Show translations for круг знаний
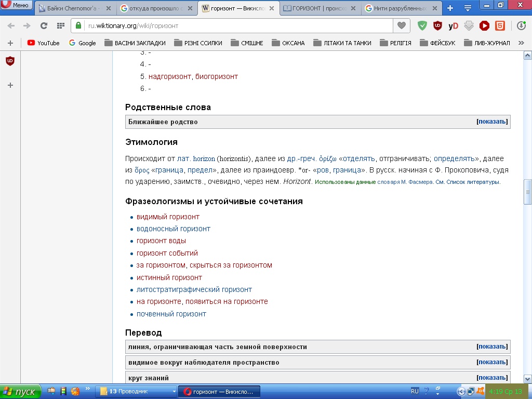The width and height of the screenshot is (532, 399). point(492,378)
